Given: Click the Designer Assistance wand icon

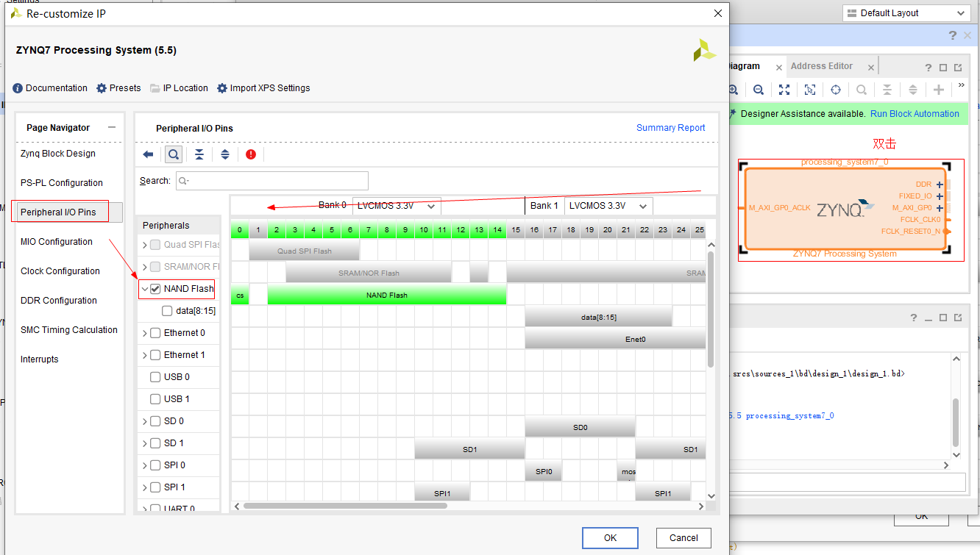Looking at the screenshot, I should coord(731,114).
